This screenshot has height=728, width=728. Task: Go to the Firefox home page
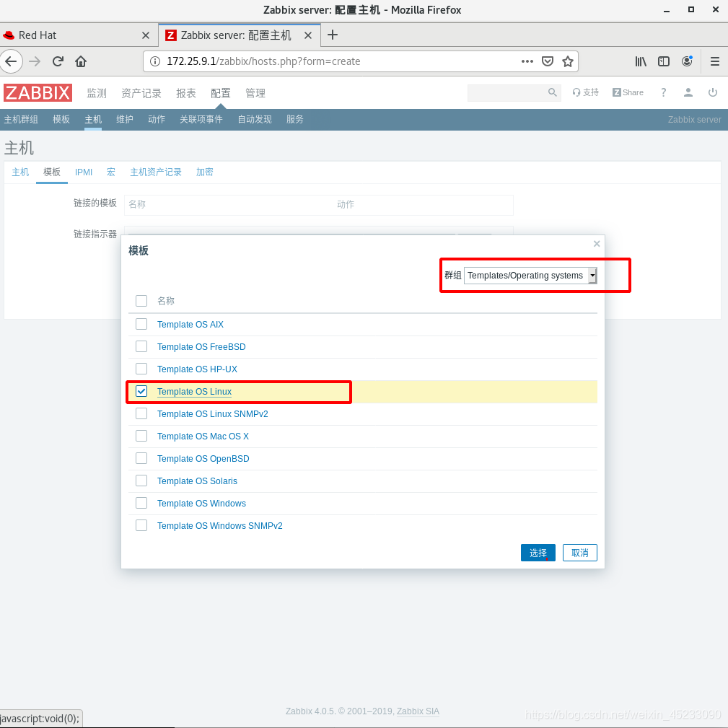81,61
